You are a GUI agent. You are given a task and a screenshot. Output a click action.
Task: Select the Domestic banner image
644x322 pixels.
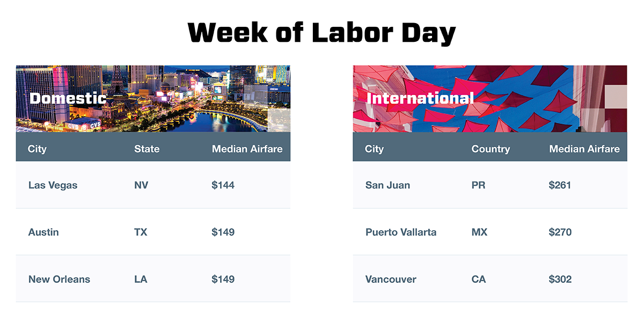pyautogui.click(x=153, y=99)
